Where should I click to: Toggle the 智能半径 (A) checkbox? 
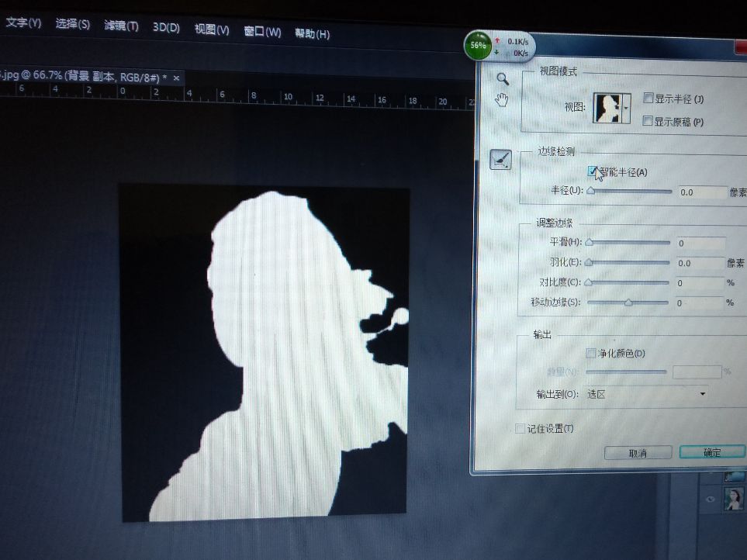point(593,171)
